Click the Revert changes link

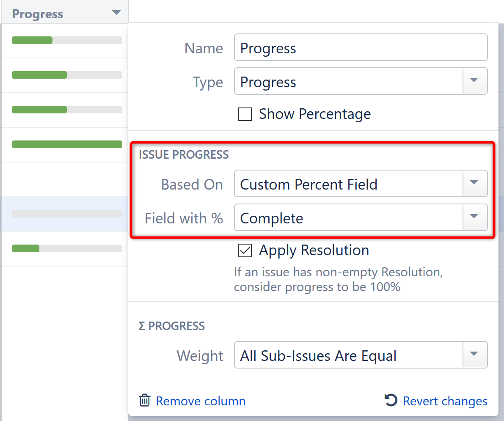[x=445, y=400]
